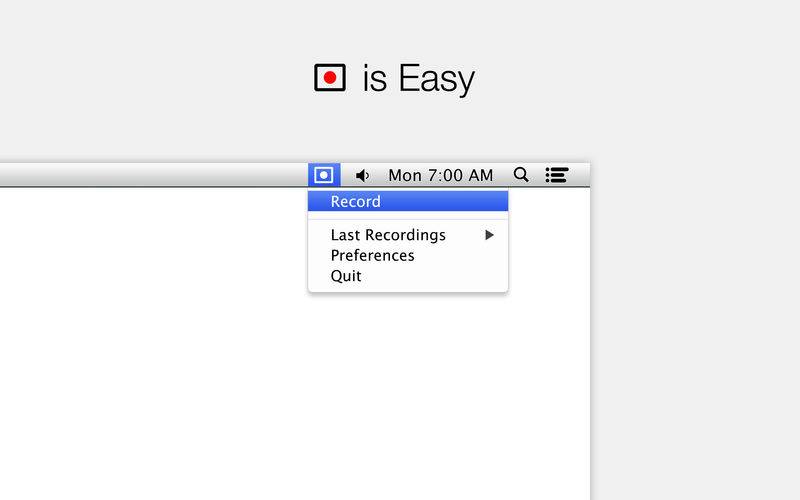Click the separator line under Record

tap(408, 219)
